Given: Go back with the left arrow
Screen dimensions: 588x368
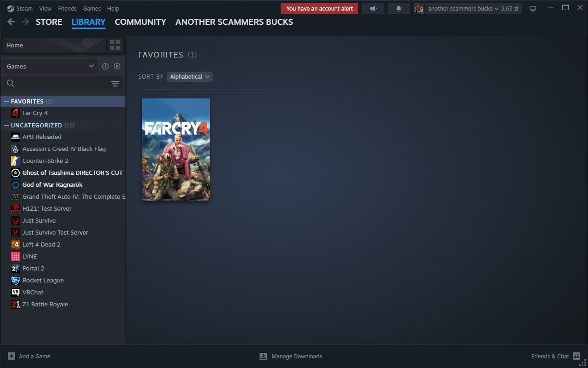Looking at the screenshot, I should 11,22.
